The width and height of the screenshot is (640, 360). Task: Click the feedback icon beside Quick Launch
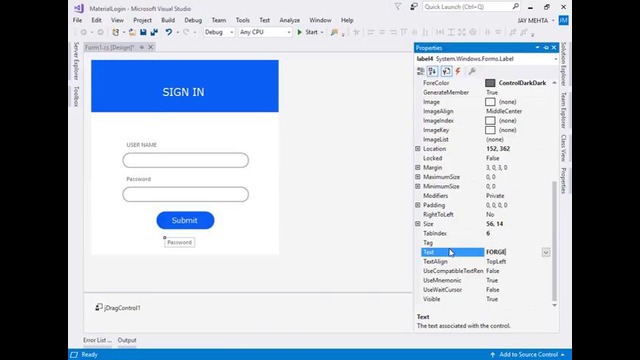[x=414, y=7]
